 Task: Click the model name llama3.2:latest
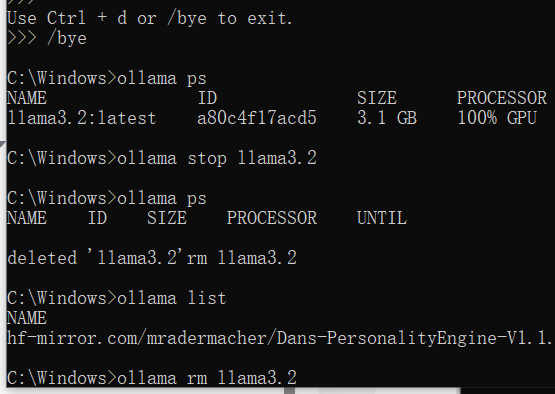[x=81, y=118]
